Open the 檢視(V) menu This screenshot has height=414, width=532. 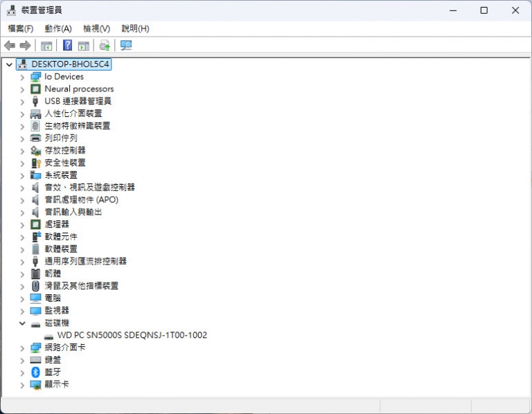[x=97, y=28]
